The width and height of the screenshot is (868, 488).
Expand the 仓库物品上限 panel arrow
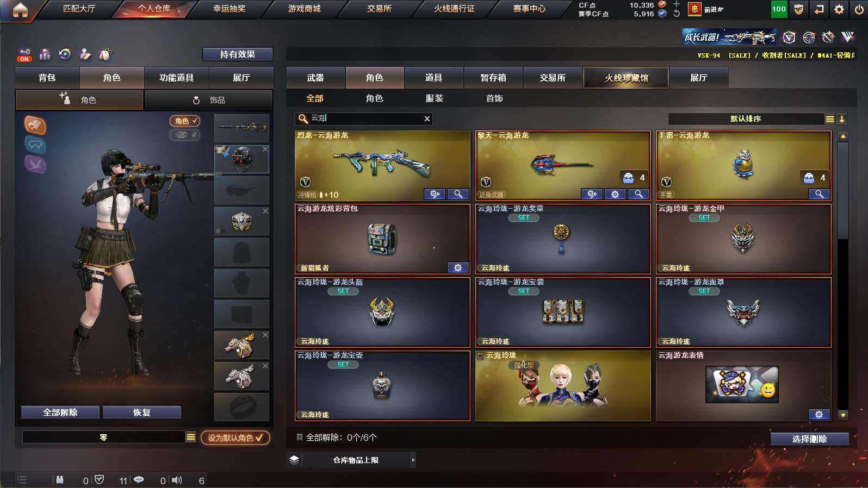click(x=413, y=460)
